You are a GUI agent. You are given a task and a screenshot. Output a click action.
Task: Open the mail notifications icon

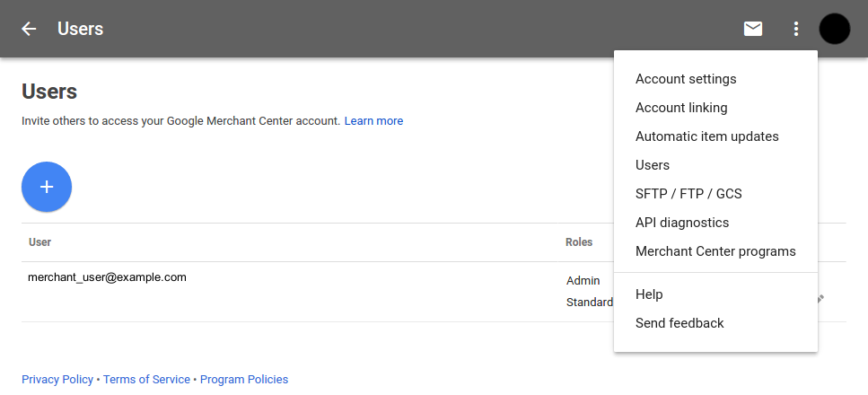coord(753,29)
